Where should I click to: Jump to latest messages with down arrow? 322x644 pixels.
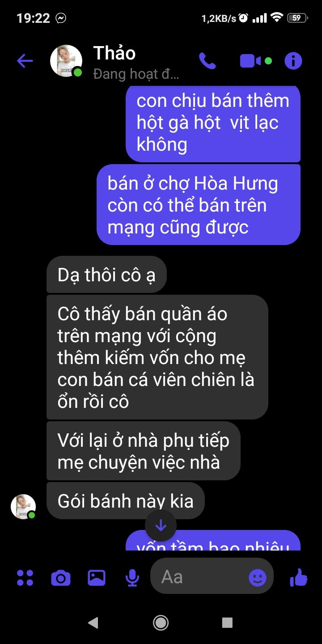click(x=161, y=525)
